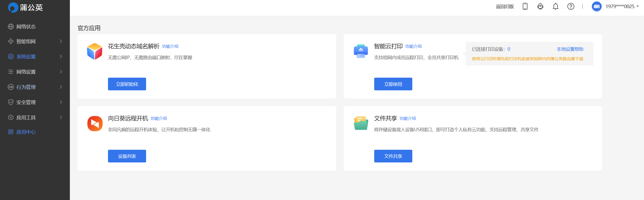644x200 pixels.
Task: Click the 文件共享 card title
Action: point(385,118)
